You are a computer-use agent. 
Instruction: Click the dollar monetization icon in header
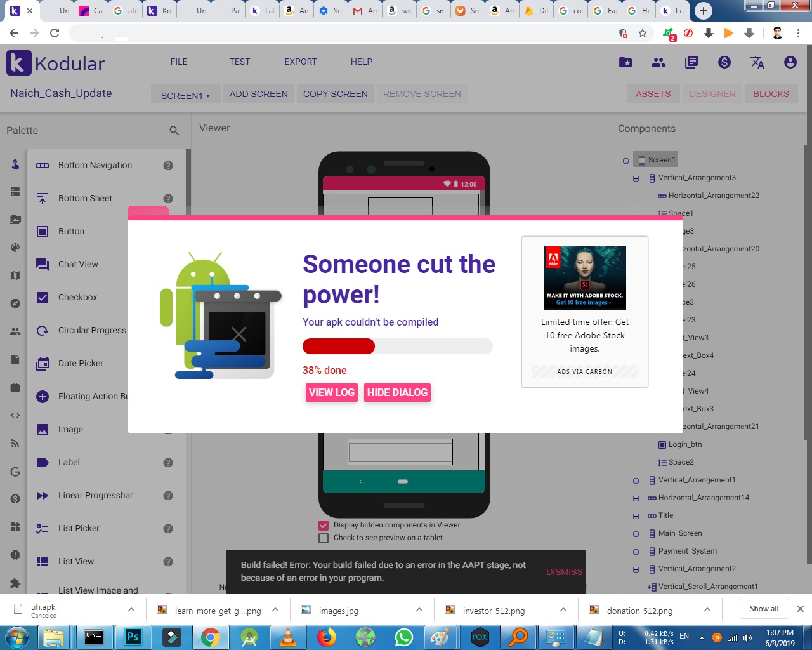click(724, 62)
